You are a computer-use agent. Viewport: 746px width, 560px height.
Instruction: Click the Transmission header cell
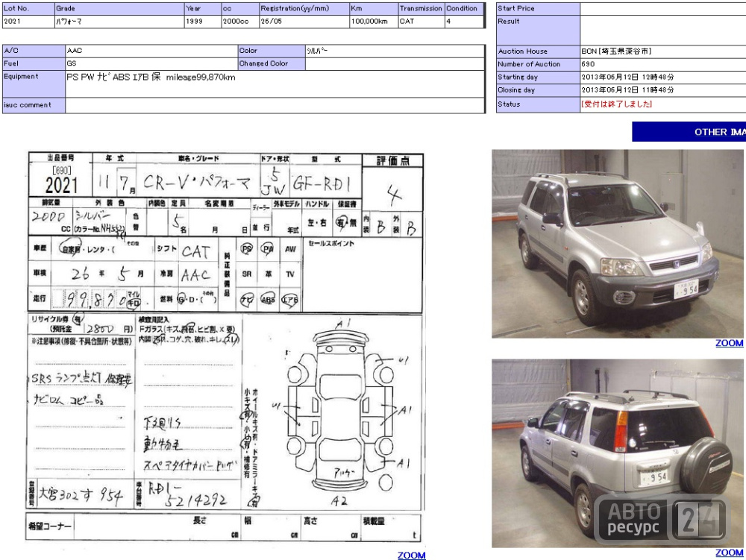(421, 8)
